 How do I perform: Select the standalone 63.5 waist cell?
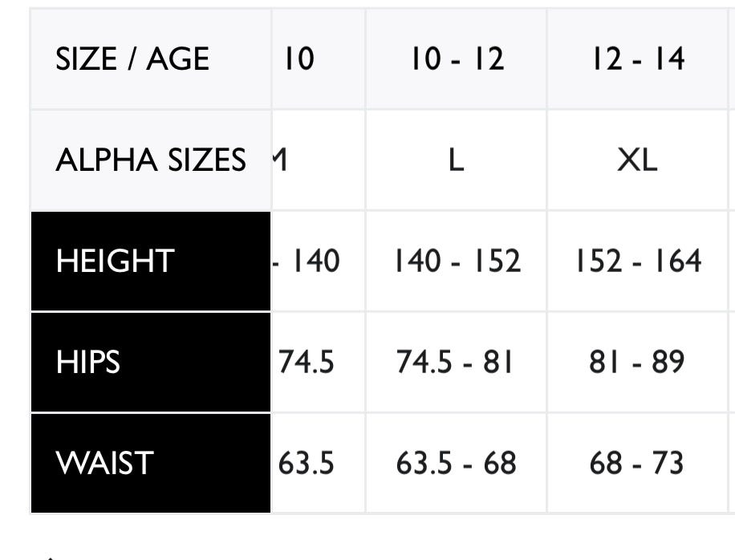(307, 464)
